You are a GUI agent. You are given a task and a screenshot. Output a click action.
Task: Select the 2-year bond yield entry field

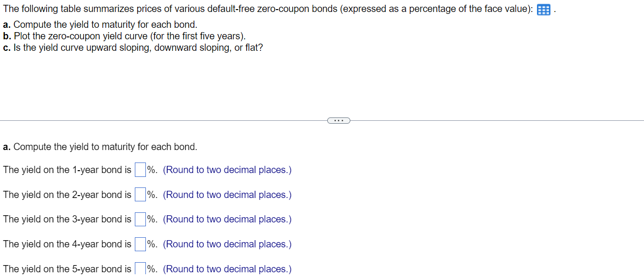(x=140, y=194)
